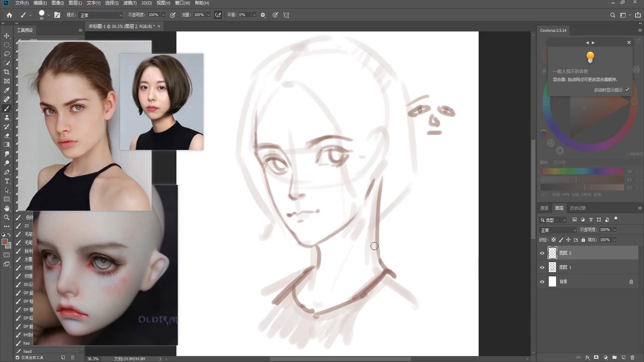The image size is (644, 362).
Task: Click 图层 1 layer thumbnail
Action: tap(552, 267)
